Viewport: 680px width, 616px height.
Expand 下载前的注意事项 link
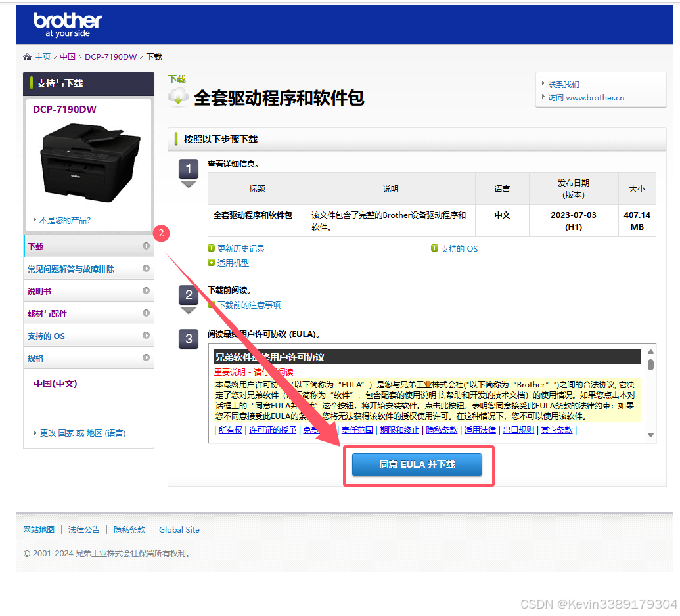coord(249,305)
